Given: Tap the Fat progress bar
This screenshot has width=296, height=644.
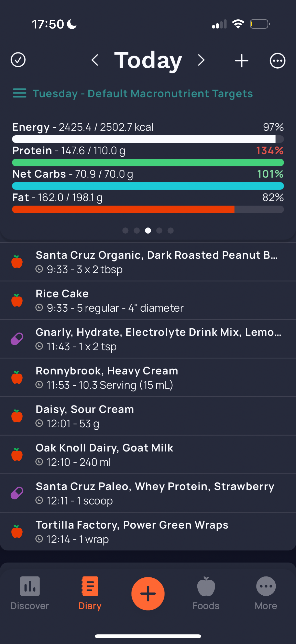Looking at the screenshot, I should pyautogui.click(x=148, y=210).
